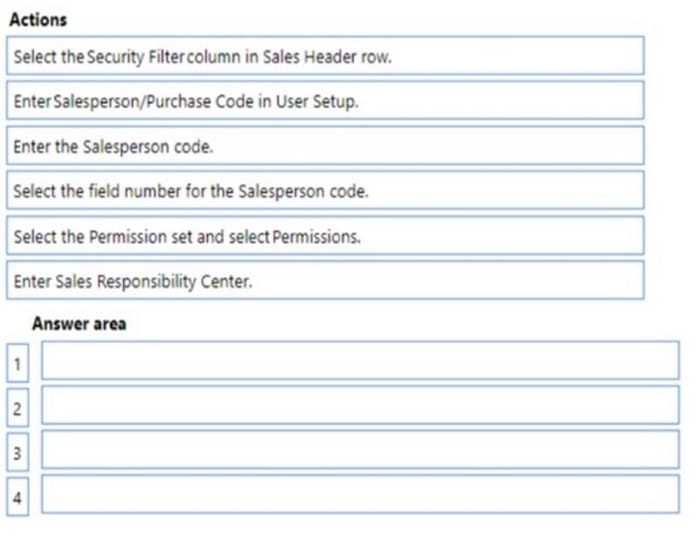Select the third answer area slot
The height and width of the screenshot is (538, 700).
tap(359, 450)
